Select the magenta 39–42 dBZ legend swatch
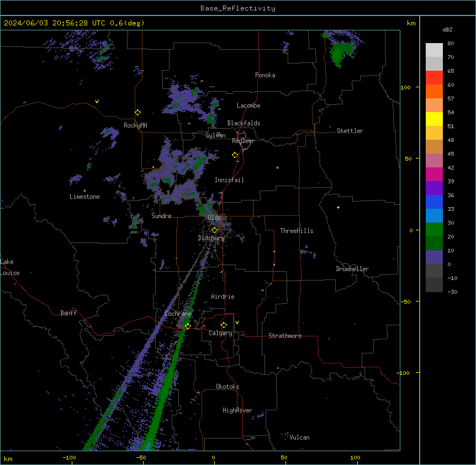 (x=434, y=174)
